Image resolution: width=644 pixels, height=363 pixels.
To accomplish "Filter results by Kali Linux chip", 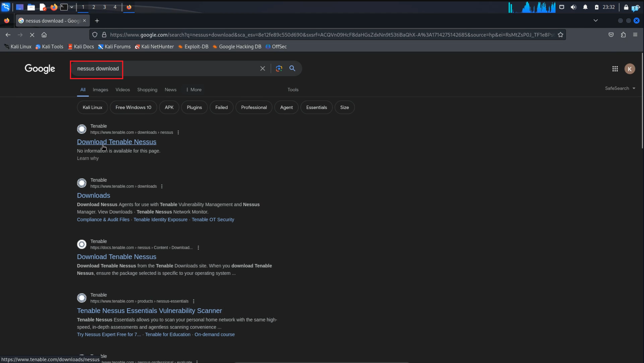I will pyautogui.click(x=92, y=107).
